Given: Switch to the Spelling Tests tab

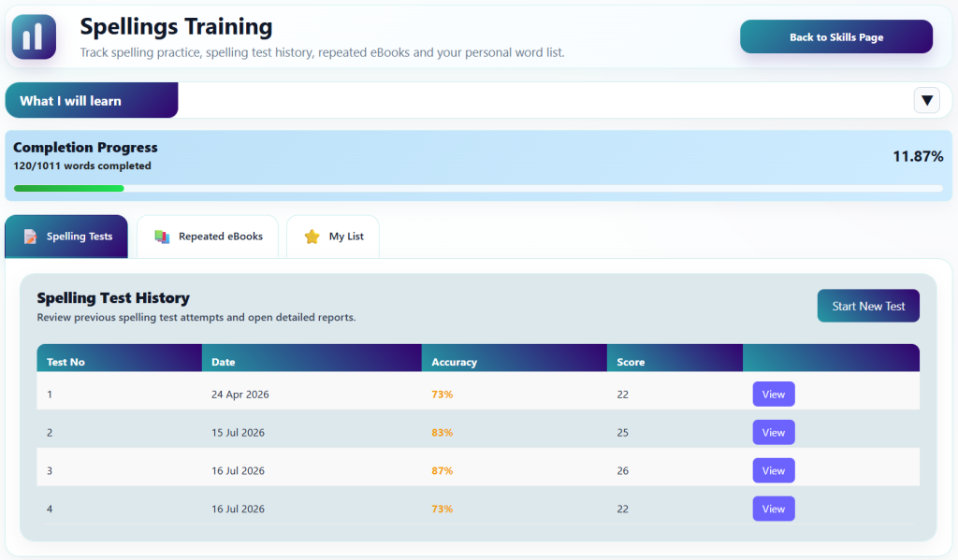Looking at the screenshot, I should tap(66, 237).
